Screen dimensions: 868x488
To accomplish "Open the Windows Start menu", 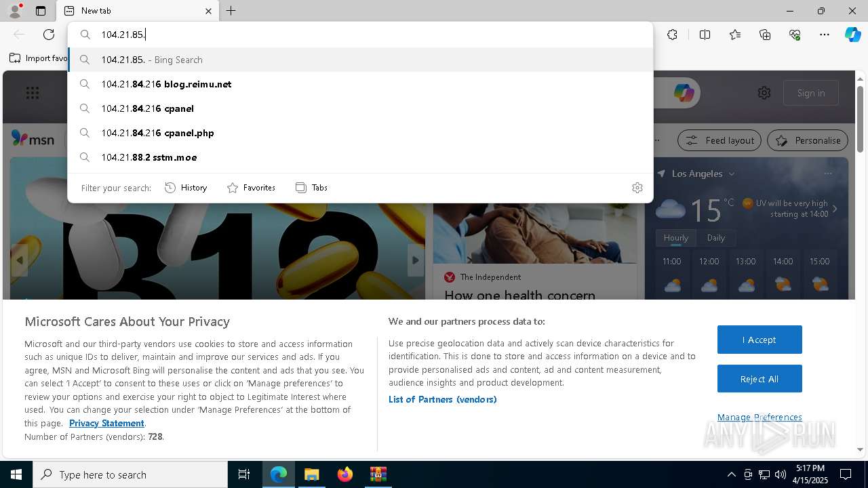I will [16, 474].
